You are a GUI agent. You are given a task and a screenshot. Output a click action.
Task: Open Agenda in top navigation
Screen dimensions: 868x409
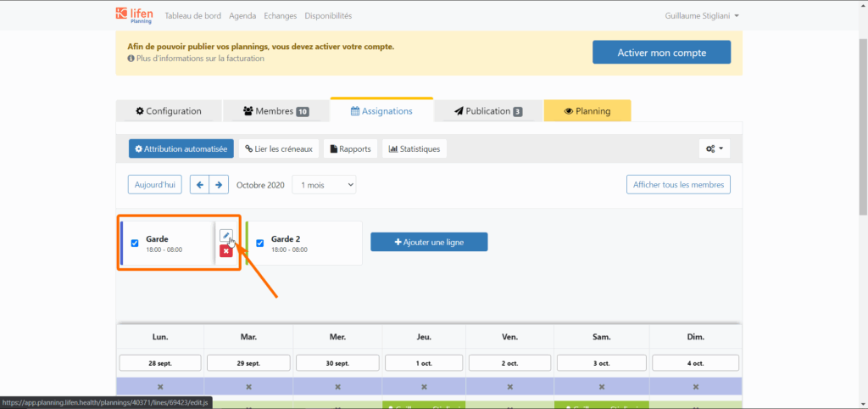click(242, 16)
